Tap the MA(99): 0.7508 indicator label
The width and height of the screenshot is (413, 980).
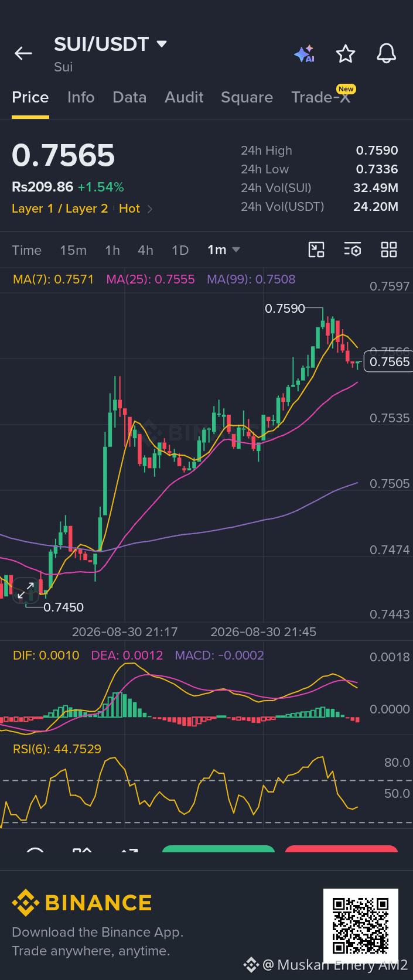(251, 279)
